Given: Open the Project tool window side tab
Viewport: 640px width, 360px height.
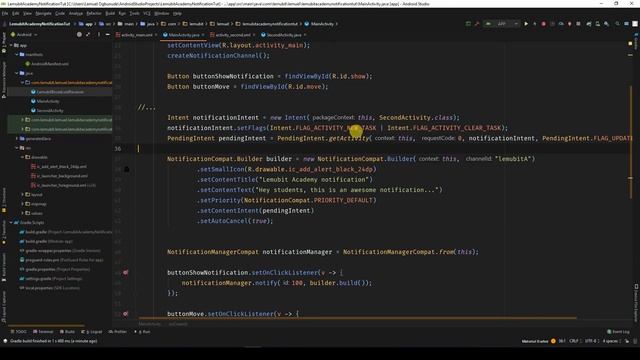Looking at the screenshot, I should point(4,42).
